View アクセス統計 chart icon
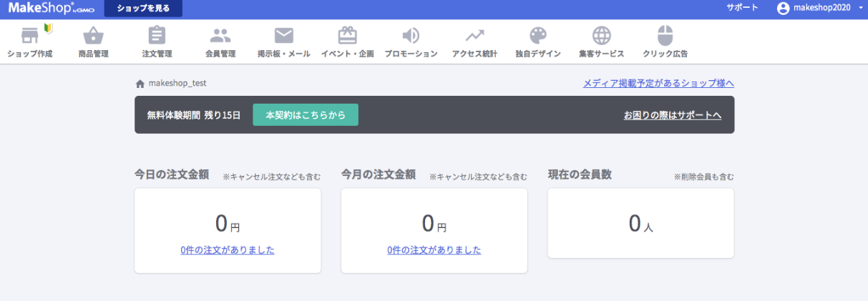 coord(474,36)
